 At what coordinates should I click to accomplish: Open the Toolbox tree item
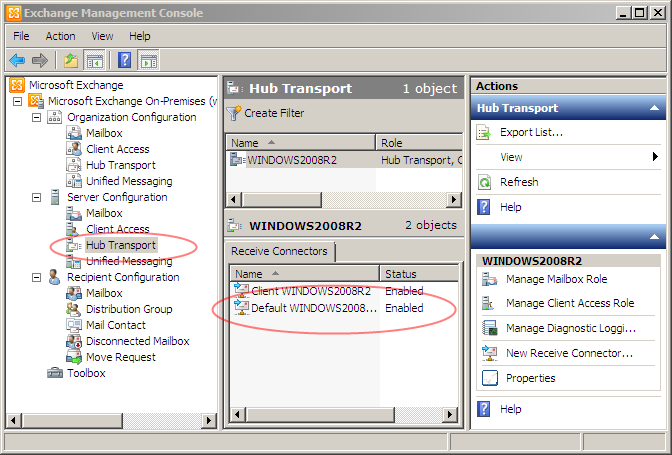[x=86, y=373]
